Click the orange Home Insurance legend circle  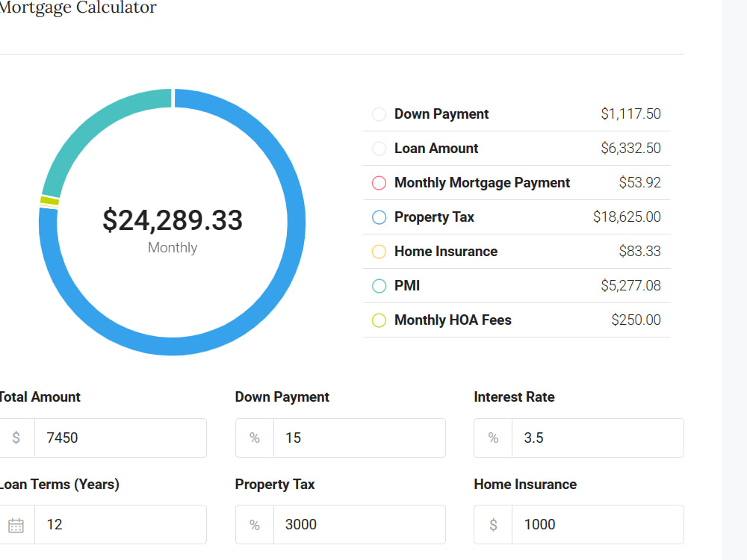pos(379,252)
